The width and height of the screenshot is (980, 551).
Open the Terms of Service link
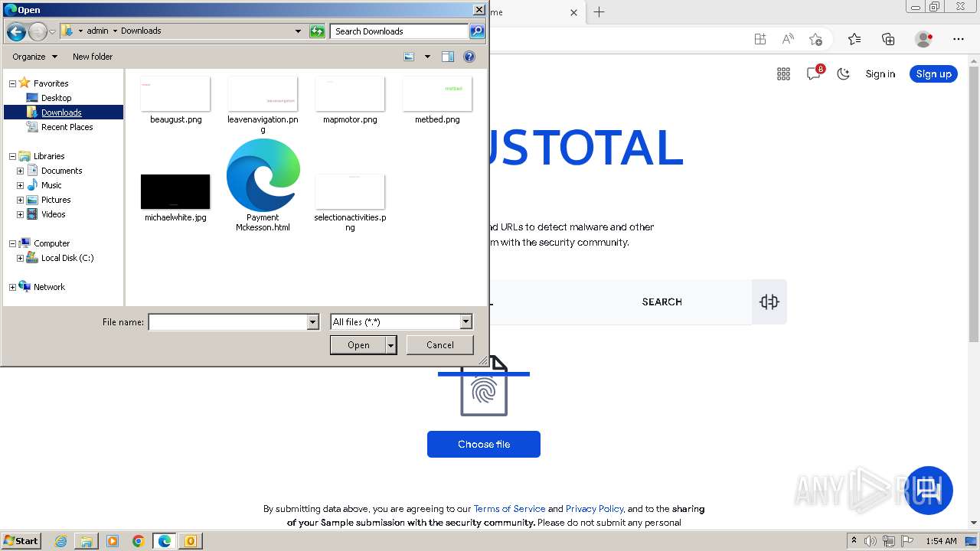tap(509, 509)
